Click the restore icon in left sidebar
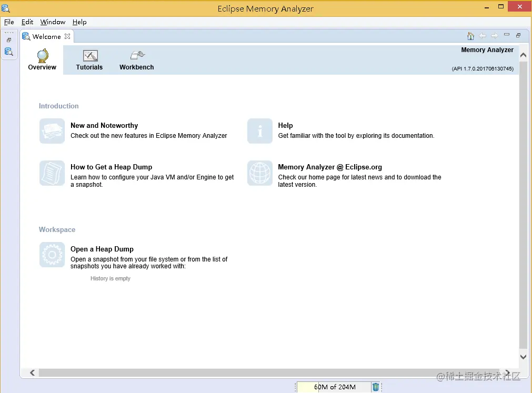The height and width of the screenshot is (393, 532). click(9, 40)
